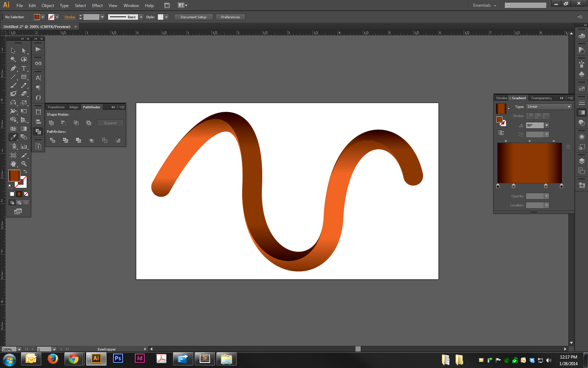Open the File menu
588x368 pixels.
click(20, 5)
